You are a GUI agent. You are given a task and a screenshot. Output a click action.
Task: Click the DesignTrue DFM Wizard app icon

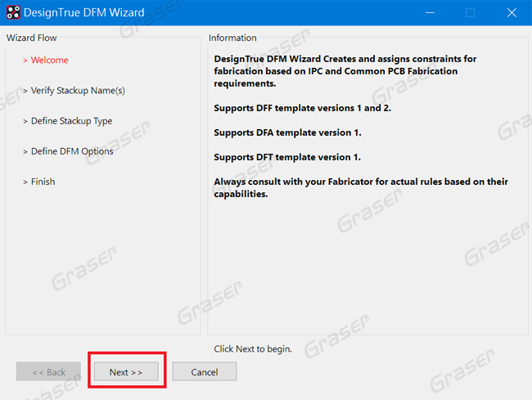[13, 12]
